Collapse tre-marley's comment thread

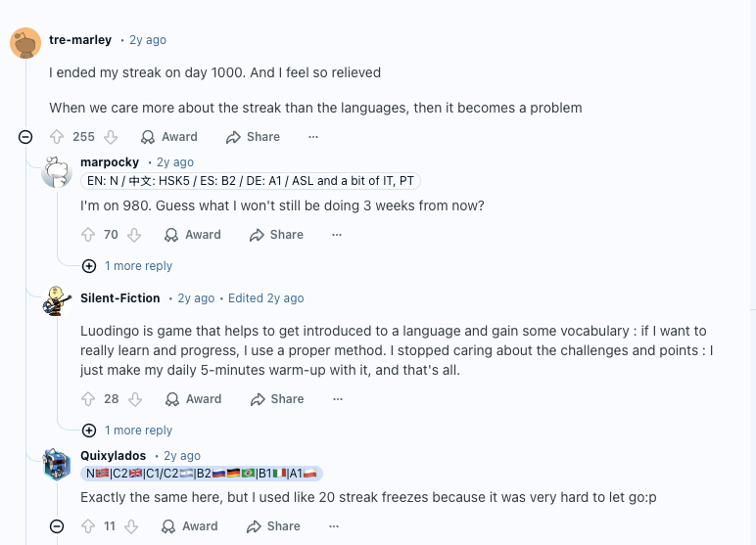(x=25, y=137)
